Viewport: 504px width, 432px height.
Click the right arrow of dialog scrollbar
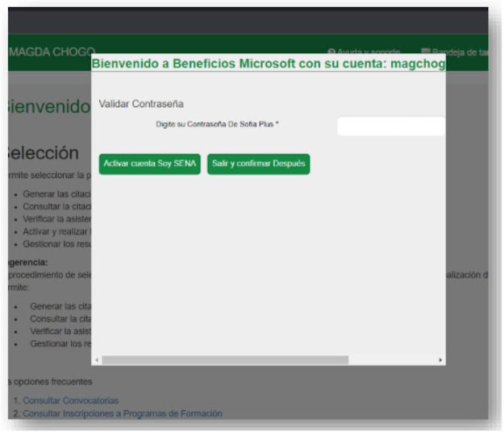(440, 360)
